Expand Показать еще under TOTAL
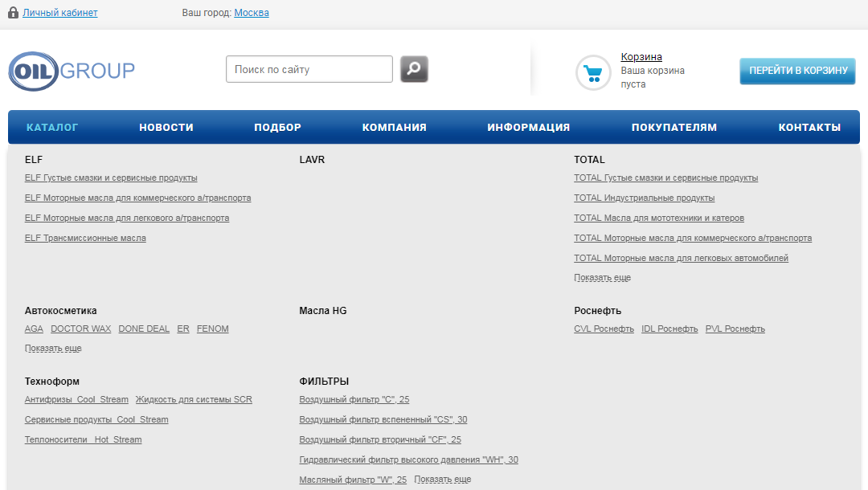The height and width of the screenshot is (490, 868). (x=602, y=277)
